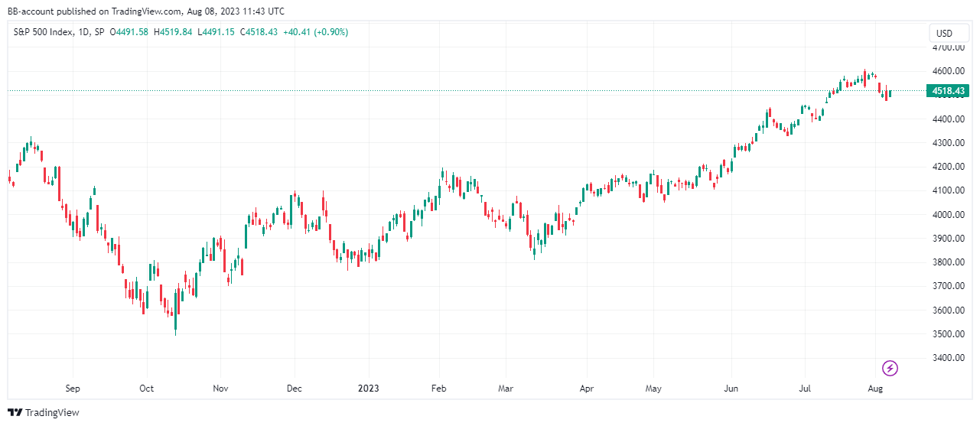
Task: Click the 4700.00 price axis label
Action: click(947, 47)
